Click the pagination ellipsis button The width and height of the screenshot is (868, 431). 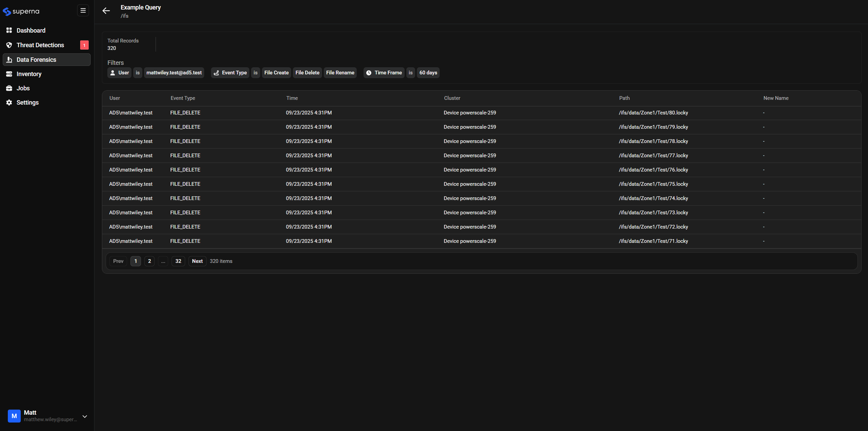click(163, 261)
